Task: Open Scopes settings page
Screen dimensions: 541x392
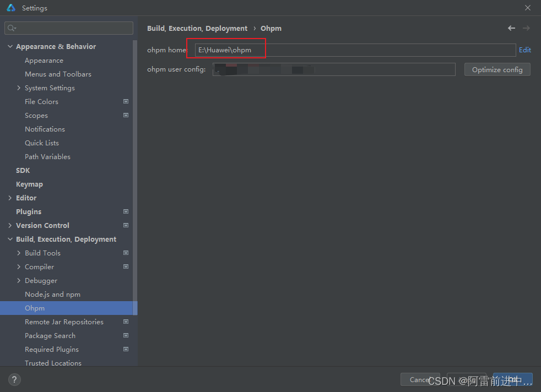Action: click(x=36, y=116)
